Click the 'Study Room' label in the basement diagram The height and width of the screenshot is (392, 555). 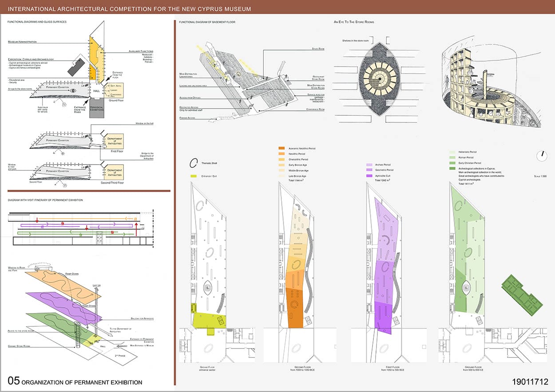318,48
